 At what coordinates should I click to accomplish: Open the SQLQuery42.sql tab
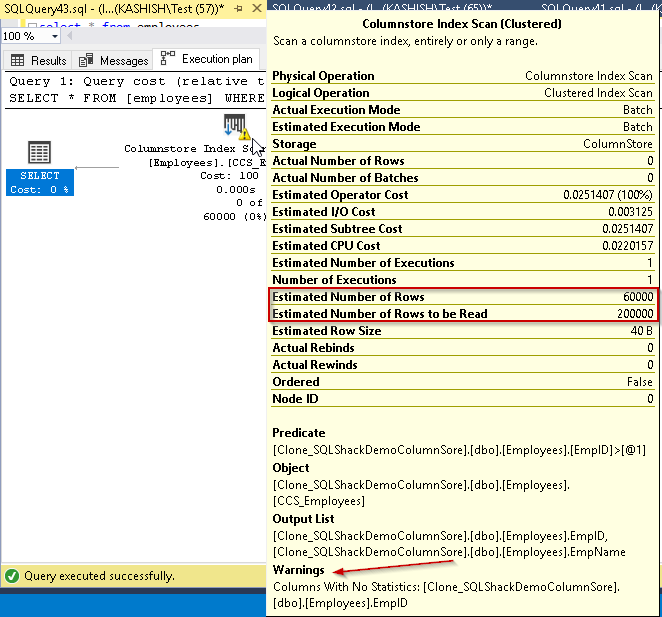click(382, 7)
